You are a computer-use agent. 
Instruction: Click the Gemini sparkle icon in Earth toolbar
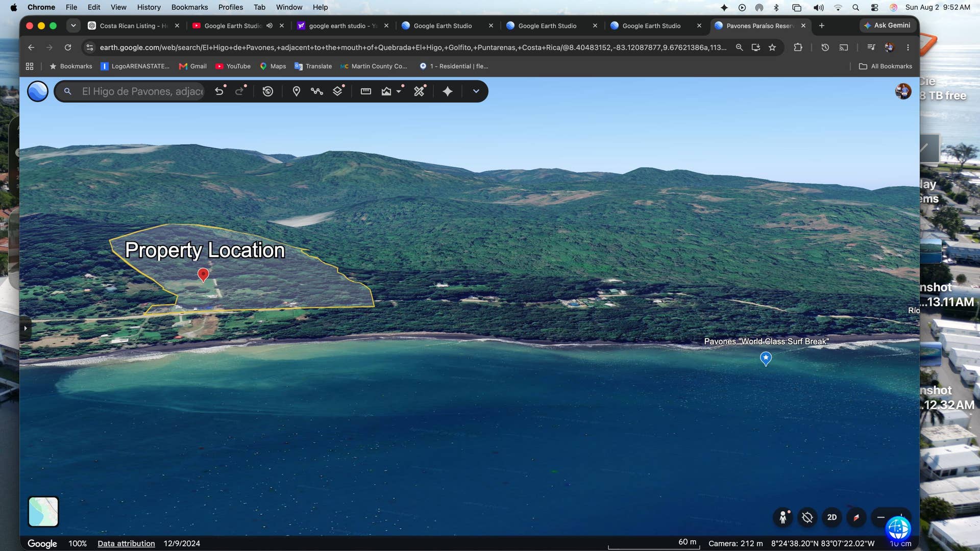[x=448, y=91]
